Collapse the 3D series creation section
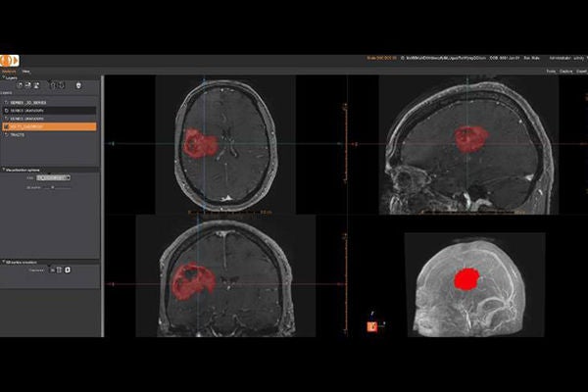588x392 pixels. click(3, 262)
